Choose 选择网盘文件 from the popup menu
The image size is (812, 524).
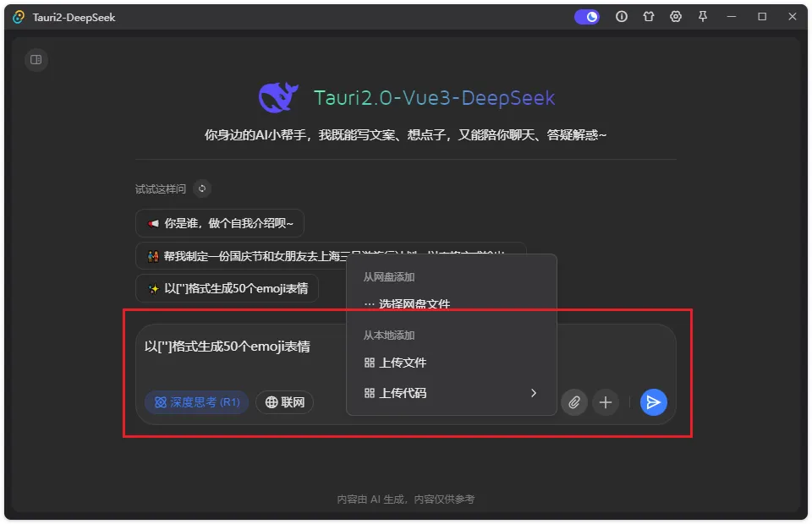[452, 303]
